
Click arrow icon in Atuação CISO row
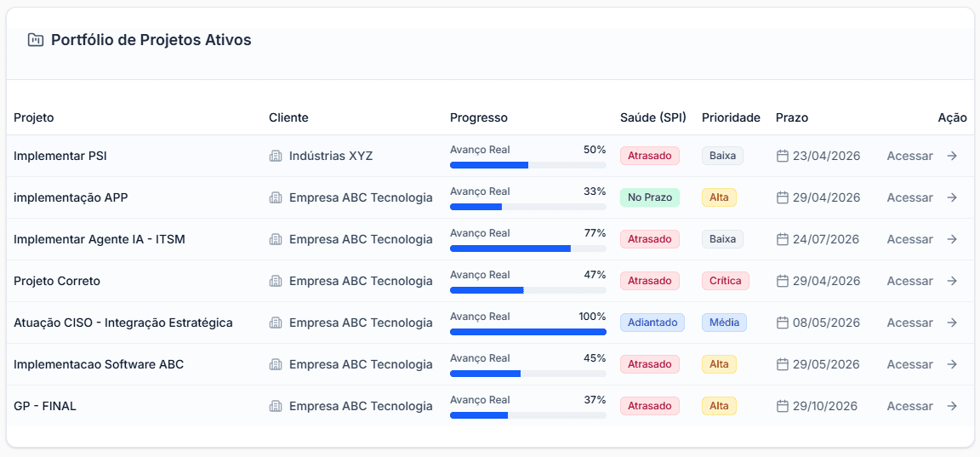click(952, 323)
